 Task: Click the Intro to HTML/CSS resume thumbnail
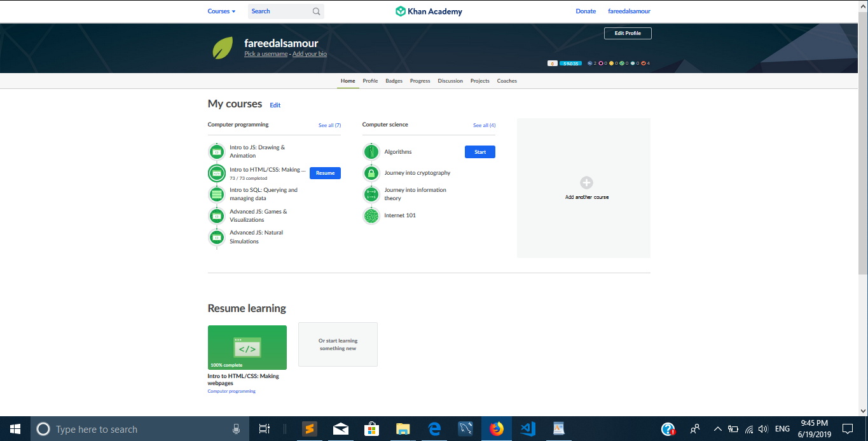(247, 347)
